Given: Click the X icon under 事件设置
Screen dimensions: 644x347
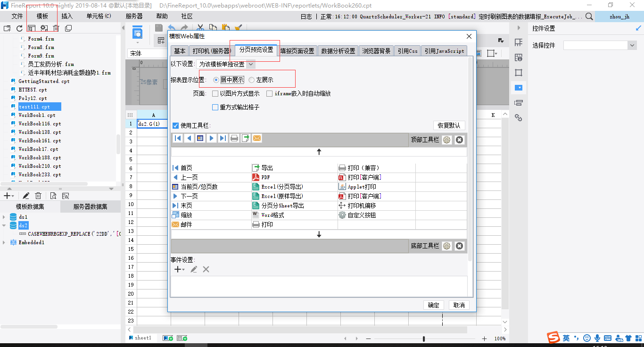Looking at the screenshot, I should pyautogui.click(x=206, y=269).
